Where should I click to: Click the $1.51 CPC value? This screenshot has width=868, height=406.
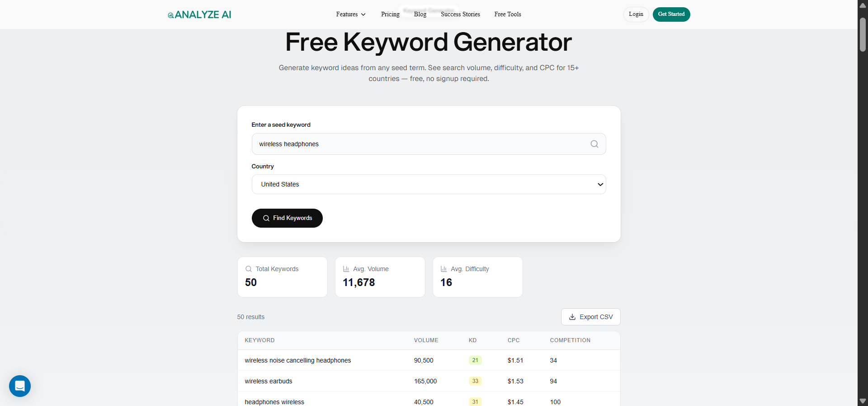coord(515,360)
